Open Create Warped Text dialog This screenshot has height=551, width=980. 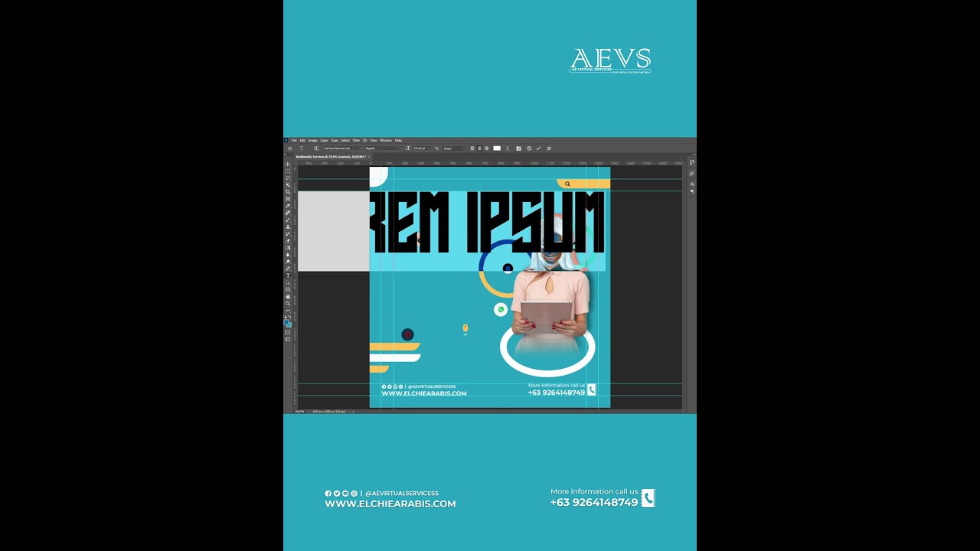[x=508, y=148]
